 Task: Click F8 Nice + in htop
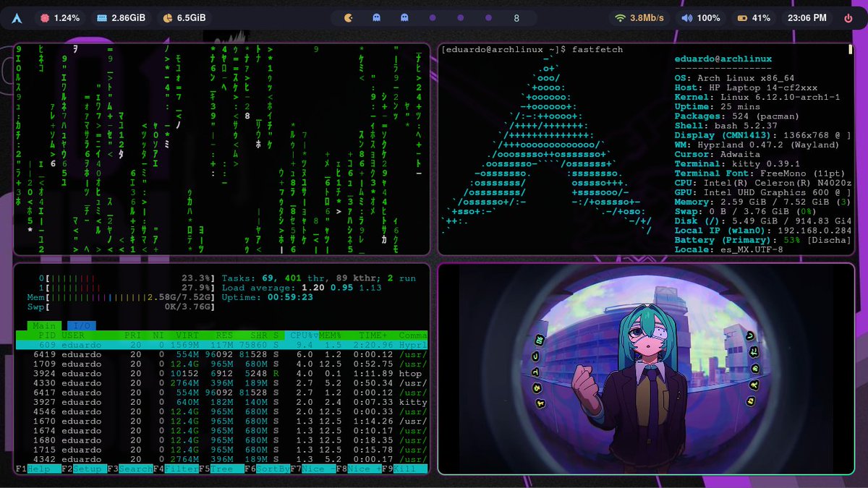tap(359, 469)
